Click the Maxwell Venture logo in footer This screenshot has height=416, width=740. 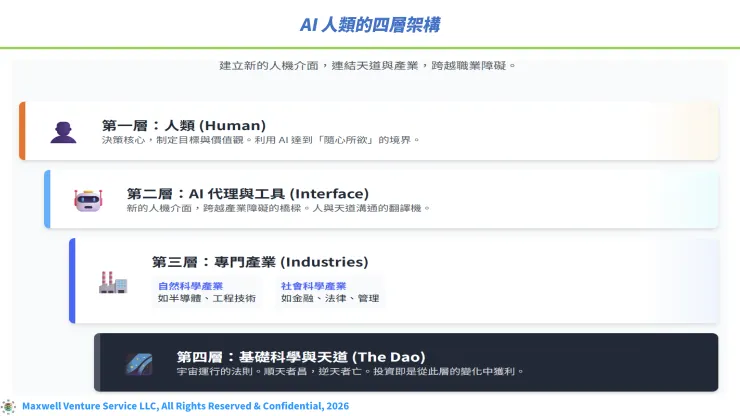click(x=8, y=407)
